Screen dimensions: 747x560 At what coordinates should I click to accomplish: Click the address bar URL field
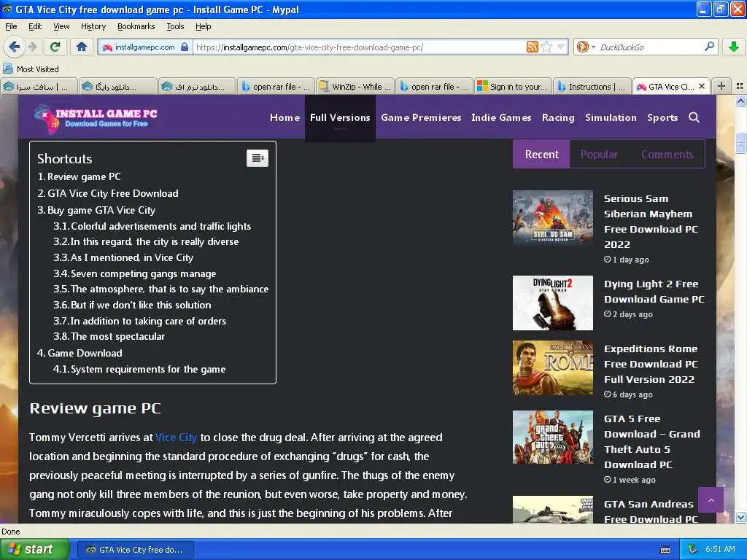tap(360, 47)
